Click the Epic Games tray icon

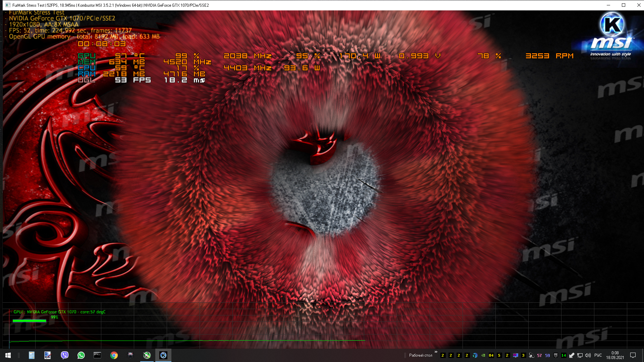point(556,355)
